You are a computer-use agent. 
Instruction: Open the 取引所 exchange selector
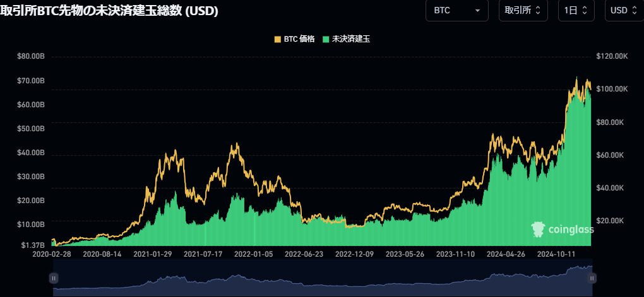click(523, 11)
